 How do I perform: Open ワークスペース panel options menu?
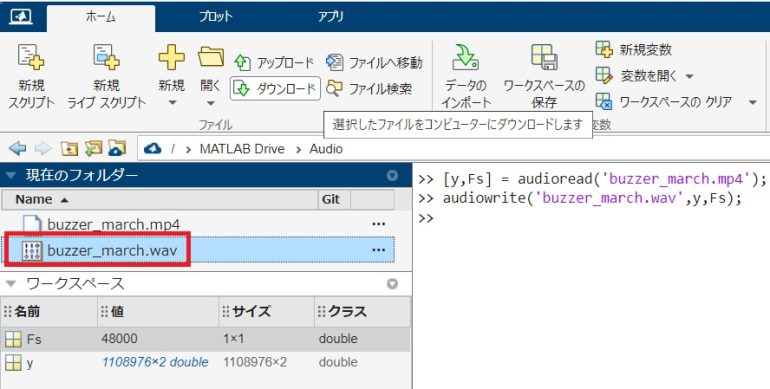tap(392, 284)
